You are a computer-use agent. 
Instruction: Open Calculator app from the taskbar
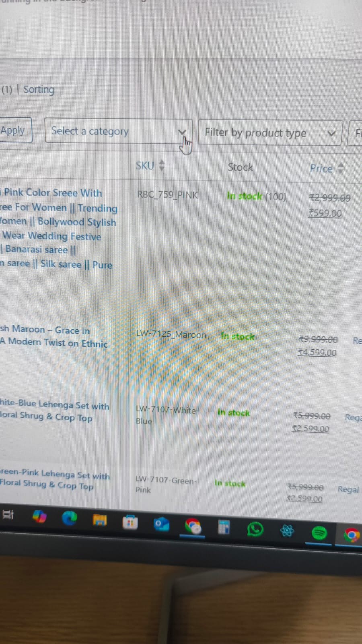click(224, 526)
